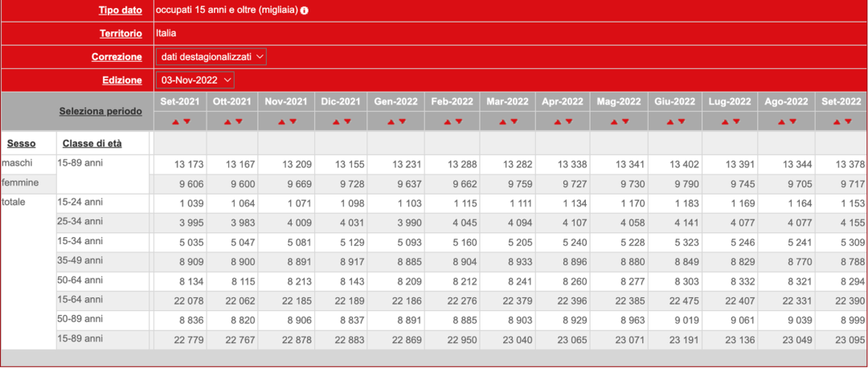Sort Lug-2022 column ascending with up arrow
The image size is (868, 368).
click(725, 122)
